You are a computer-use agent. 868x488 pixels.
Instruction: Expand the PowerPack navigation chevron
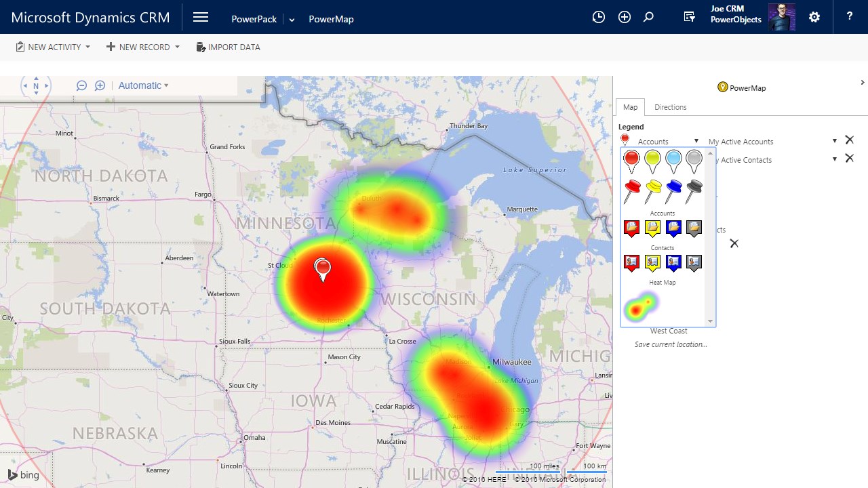(292, 20)
